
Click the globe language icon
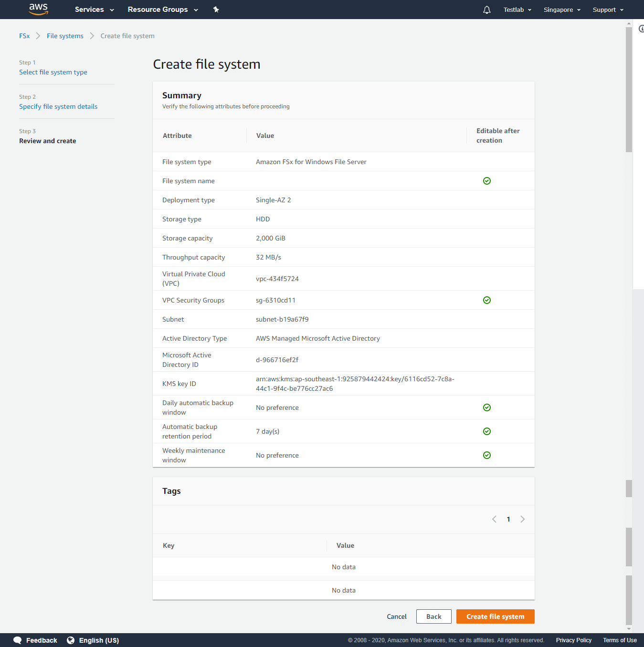[x=71, y=640]
